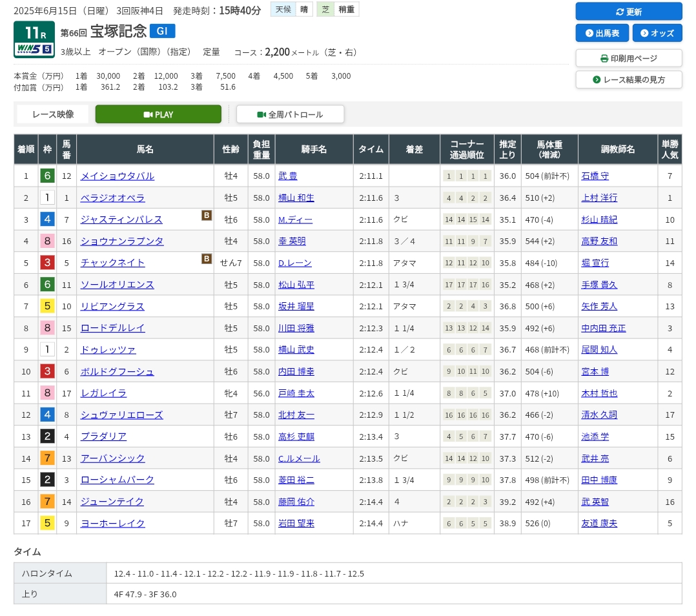Click the 単勝人気 column header
The image size is (696, 616).
coord(670,150)
